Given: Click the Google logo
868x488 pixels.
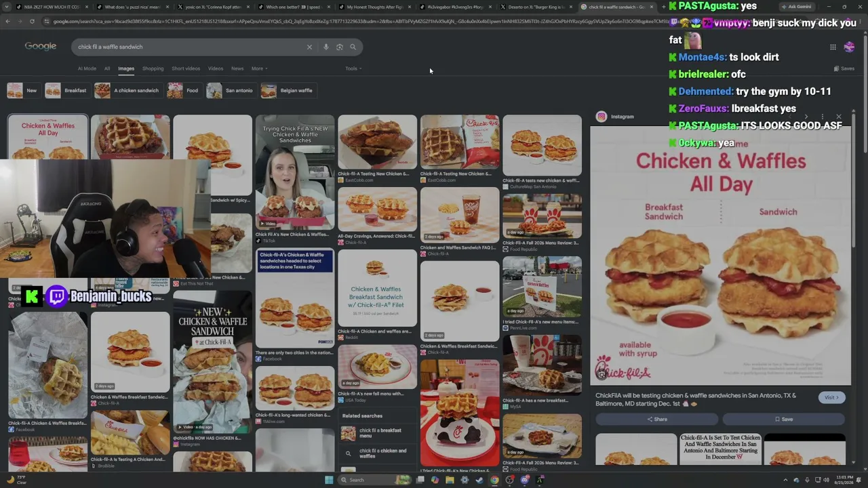Looking at the screenshot, I should point(41,46).
